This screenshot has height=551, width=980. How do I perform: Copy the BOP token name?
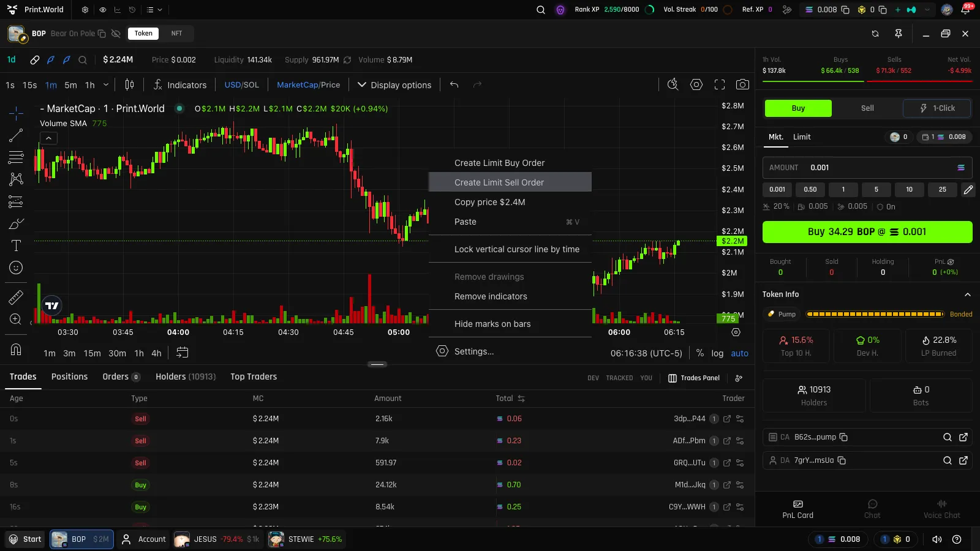[x=102, y=34]
